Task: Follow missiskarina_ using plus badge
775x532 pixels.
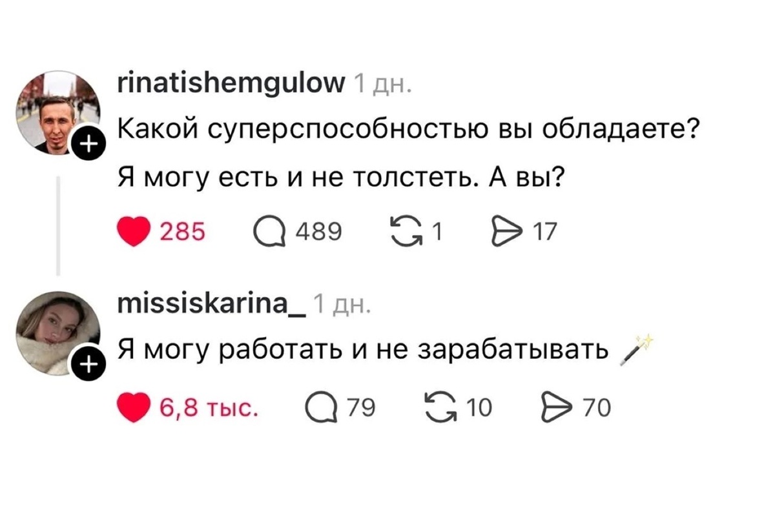Action: [x=88, y=365]
